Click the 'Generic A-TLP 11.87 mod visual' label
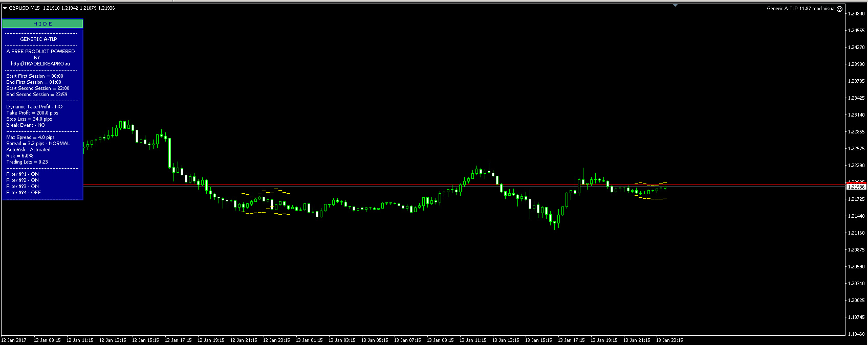This screenshot has width=868, height=345. click(x=801, y=9)
